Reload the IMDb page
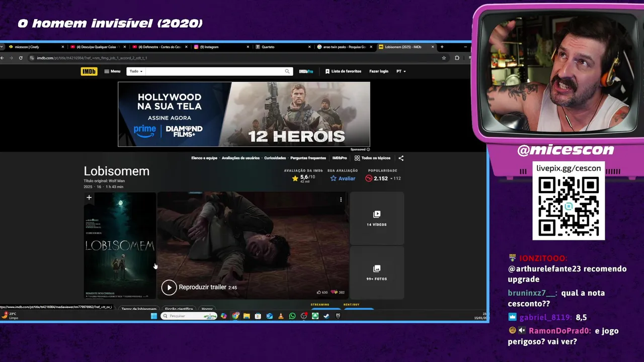Image resolution: width=644 pixels, height=362 pixels. pos(21,58)
